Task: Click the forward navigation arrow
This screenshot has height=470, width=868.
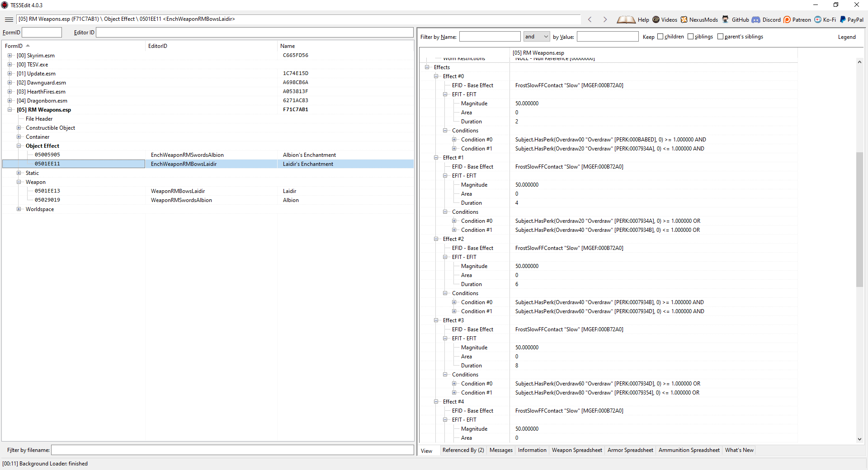Action: pos(605,19)
